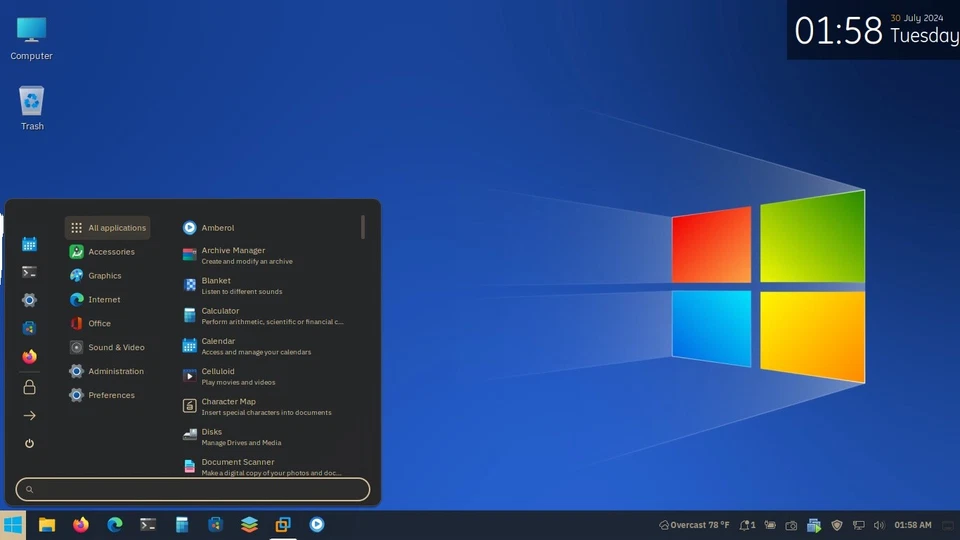Select the Sound & Video category
960x540 pixels.
coord(115,347)
